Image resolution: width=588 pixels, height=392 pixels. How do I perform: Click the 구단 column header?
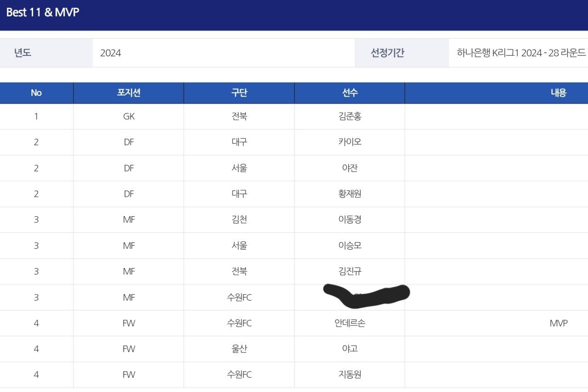click(x=239, y=93)
